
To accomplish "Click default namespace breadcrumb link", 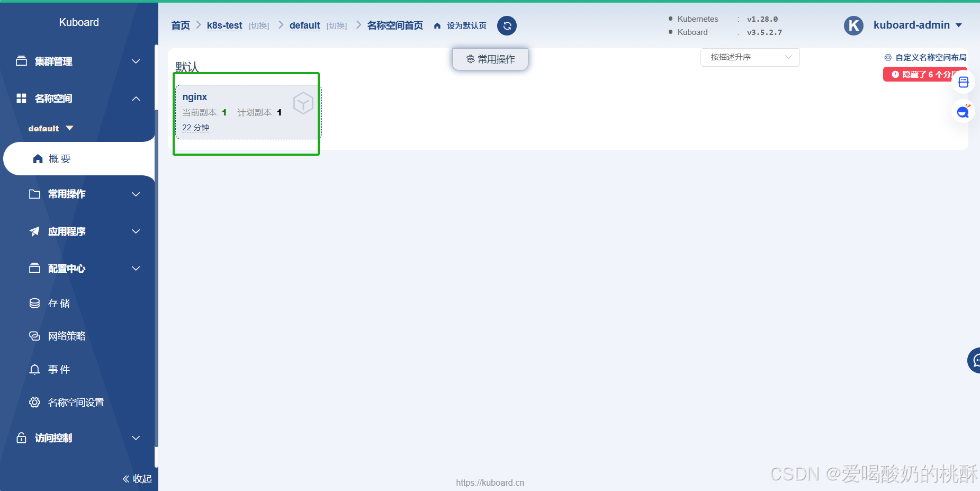I will pyautogui.click(x=304, y=25).
